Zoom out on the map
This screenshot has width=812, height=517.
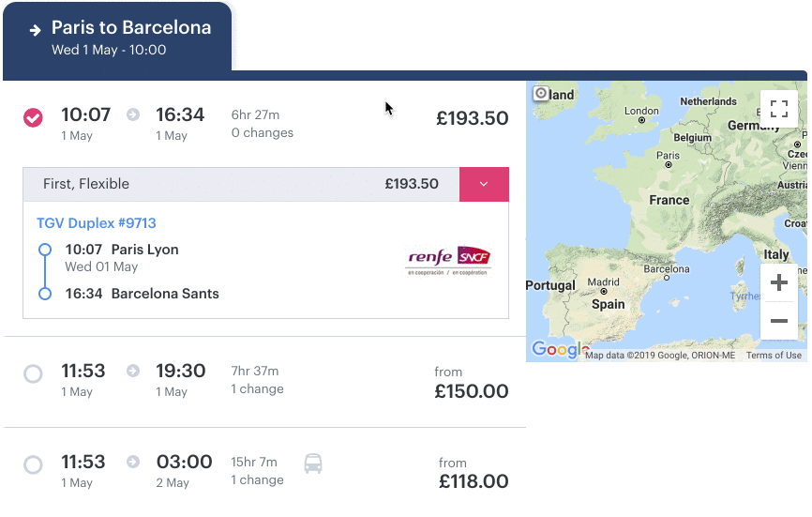pyautogui.click(x=778, y=321)
